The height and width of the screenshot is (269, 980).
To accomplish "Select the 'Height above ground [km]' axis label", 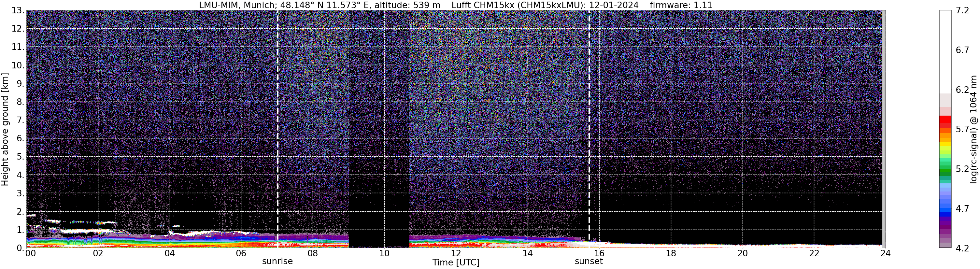I will coord(5,129).
